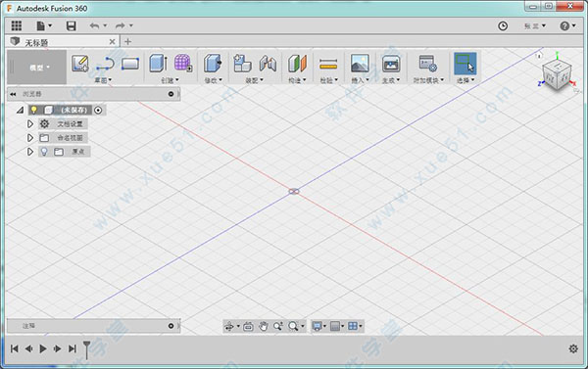Screen dimensions: 588x369
Task: Click the Joint assemble icon
Action: [268, 64]
